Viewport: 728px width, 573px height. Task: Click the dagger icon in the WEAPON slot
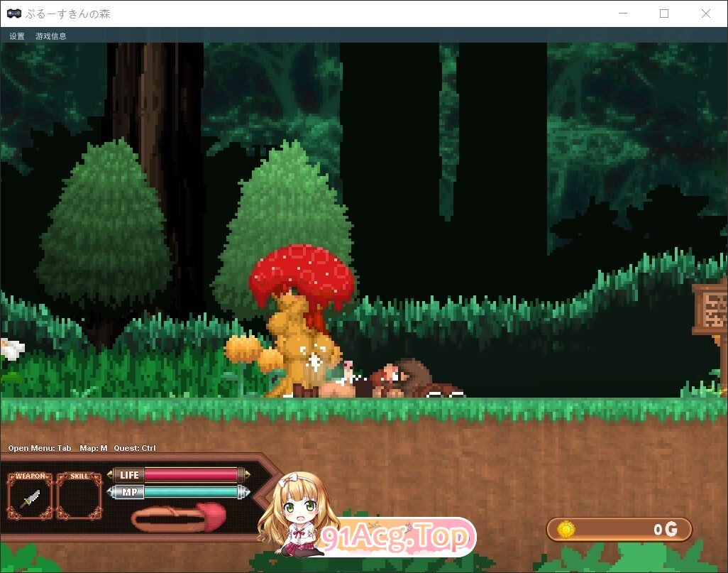pos(30,498)
